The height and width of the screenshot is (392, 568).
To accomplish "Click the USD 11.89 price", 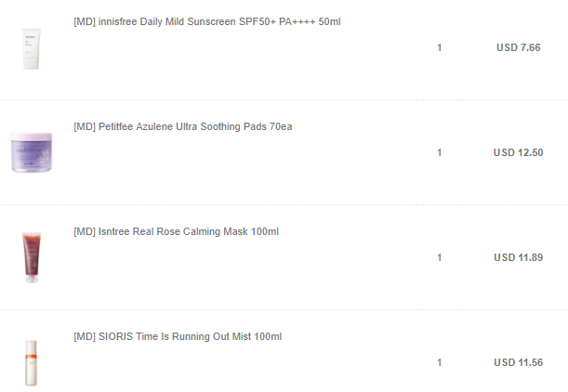I will tap(518, 257).
